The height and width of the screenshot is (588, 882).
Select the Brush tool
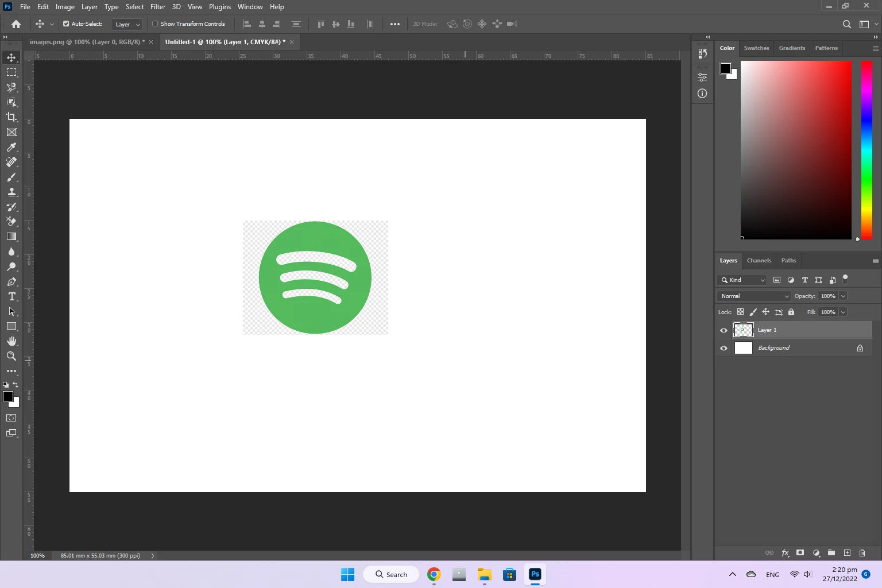[x=11, y=177]
